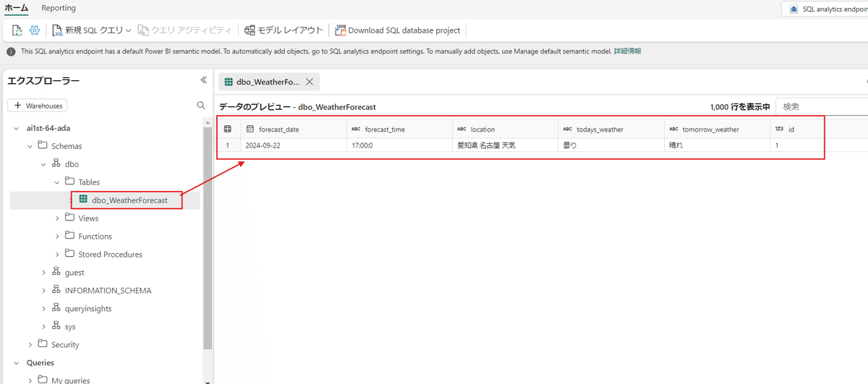The image size is (868, 384).
Task: Collapse the Queries section
Action: point(17,363)
